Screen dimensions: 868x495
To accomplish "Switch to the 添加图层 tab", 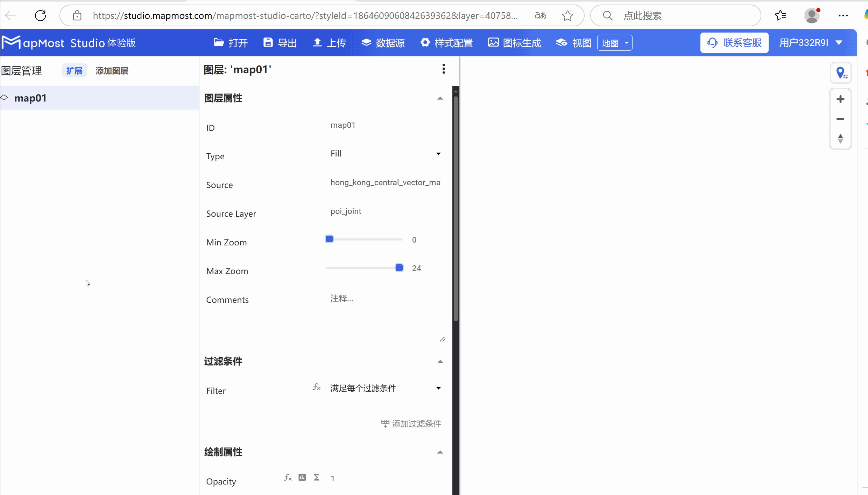I will point(112,71).
